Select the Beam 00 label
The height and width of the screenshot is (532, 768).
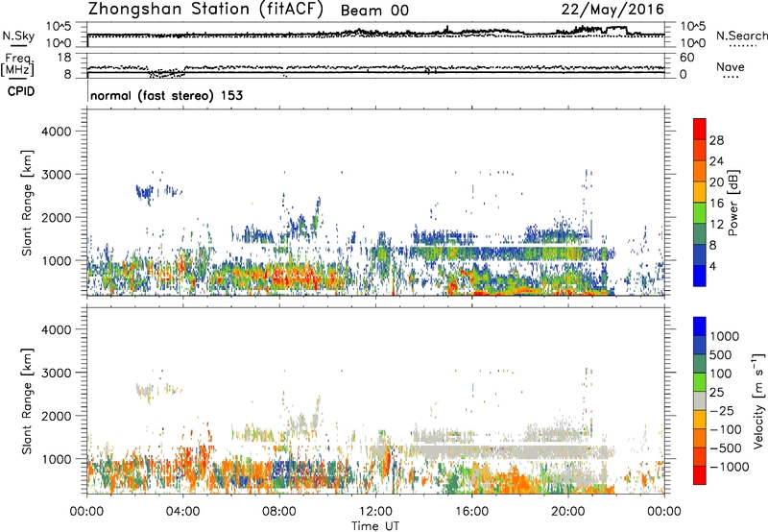(x=374, y=11)
